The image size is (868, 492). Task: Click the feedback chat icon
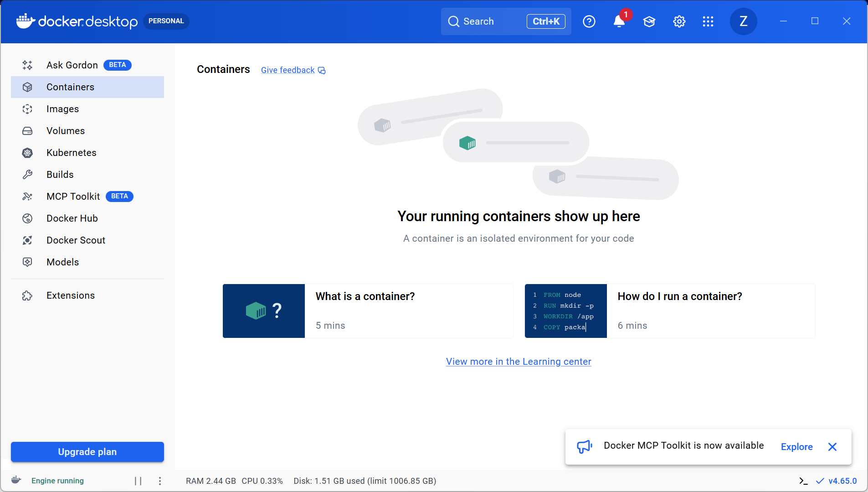point(322,70)
